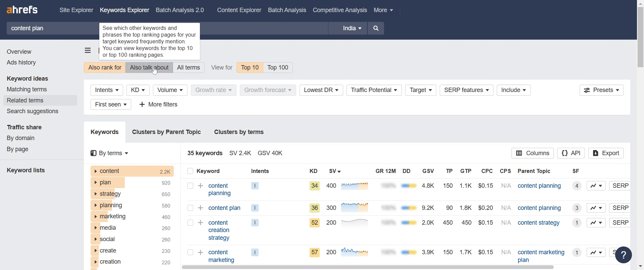This screenshot has height=270, width=644.
Task: Switch to Clusters by Parent Topic tab
Action: click(166, 132)
